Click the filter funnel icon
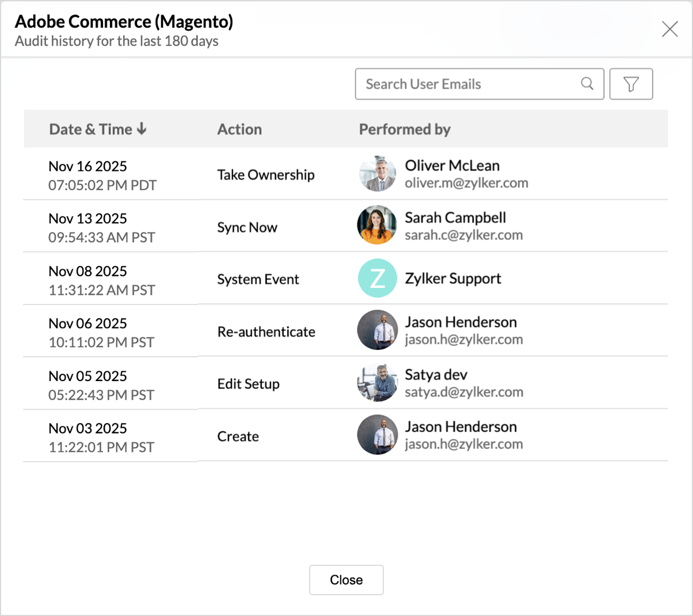The width and height of the screenshot is (693, 616). [x=631, y=84]
